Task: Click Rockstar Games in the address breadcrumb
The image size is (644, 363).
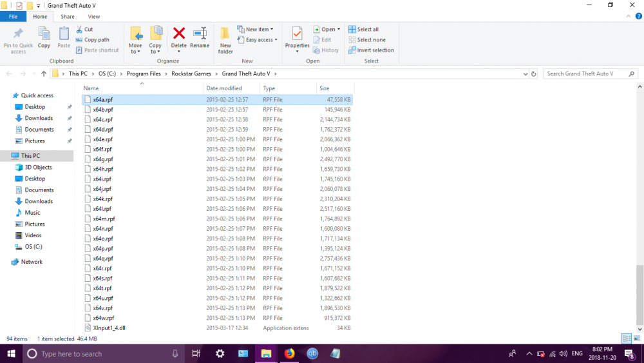Action: tap(193, 74)
